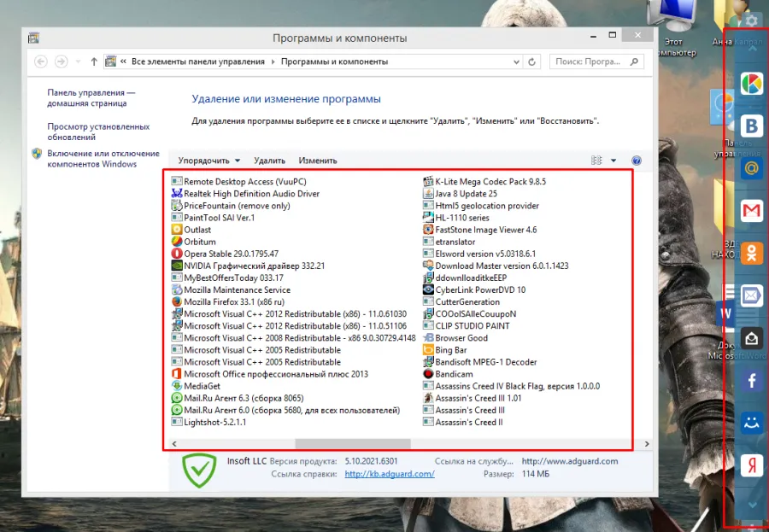
Task: Refresh the Programs and Components view
Action: point(531,61)
